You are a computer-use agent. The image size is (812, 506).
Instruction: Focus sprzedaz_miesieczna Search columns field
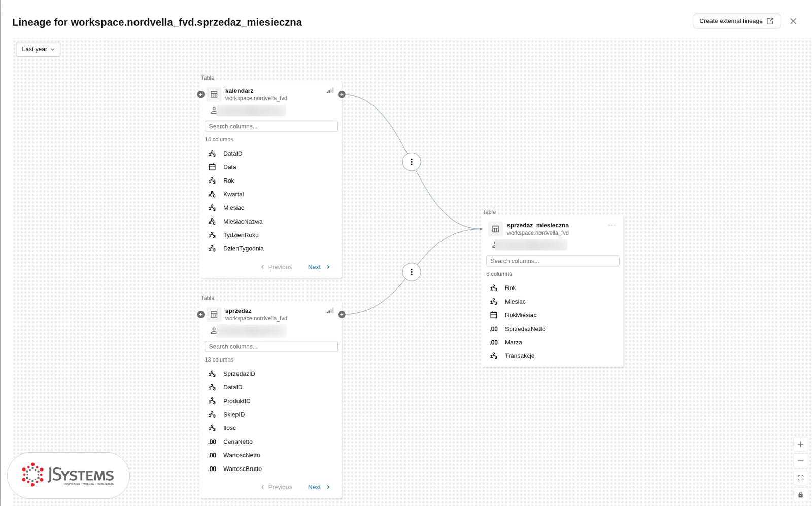[x=553, y=261]
